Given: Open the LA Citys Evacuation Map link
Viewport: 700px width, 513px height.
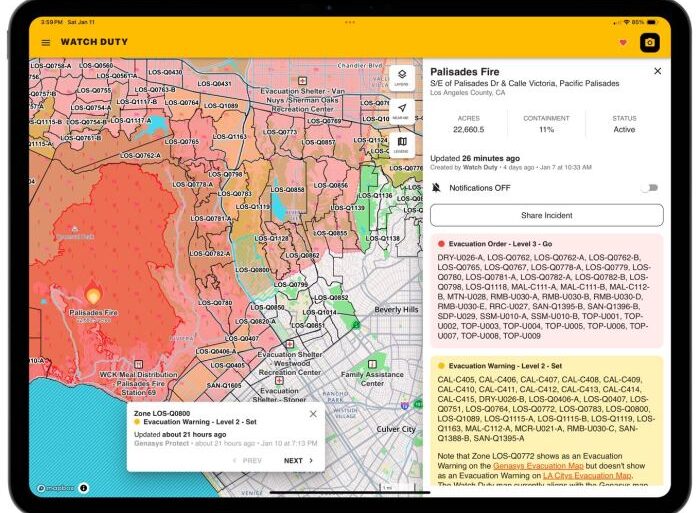Looking at the screenshot, I should pyautogui.click(x=587, y=475).
